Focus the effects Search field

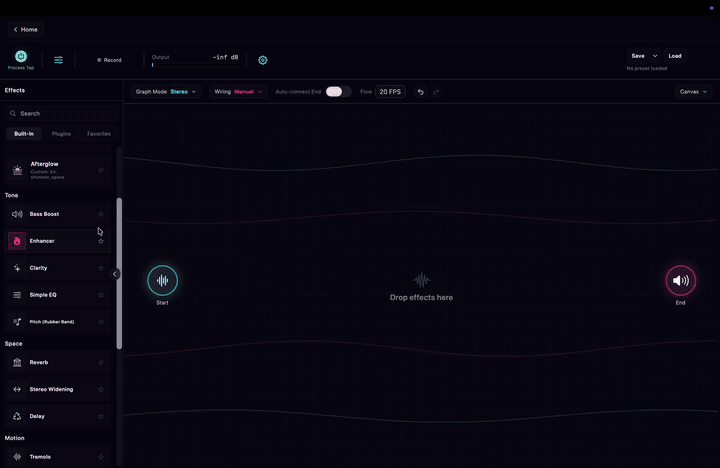pos(62,113)
